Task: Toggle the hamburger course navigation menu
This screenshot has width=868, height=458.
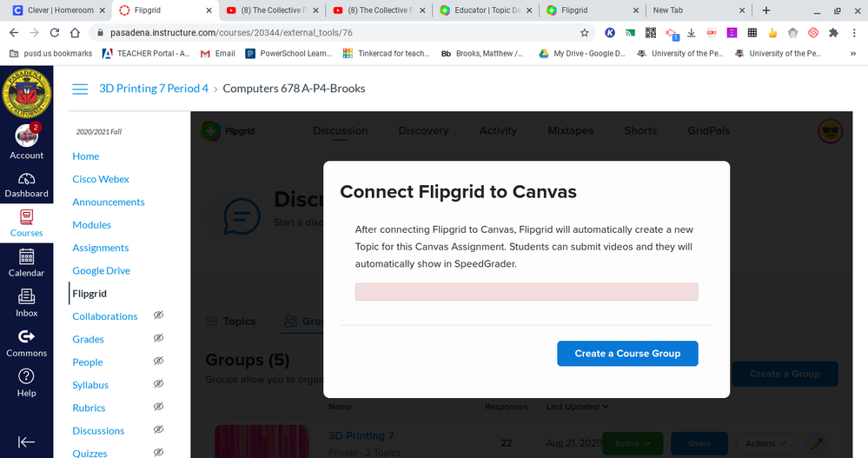Action: 80,89
